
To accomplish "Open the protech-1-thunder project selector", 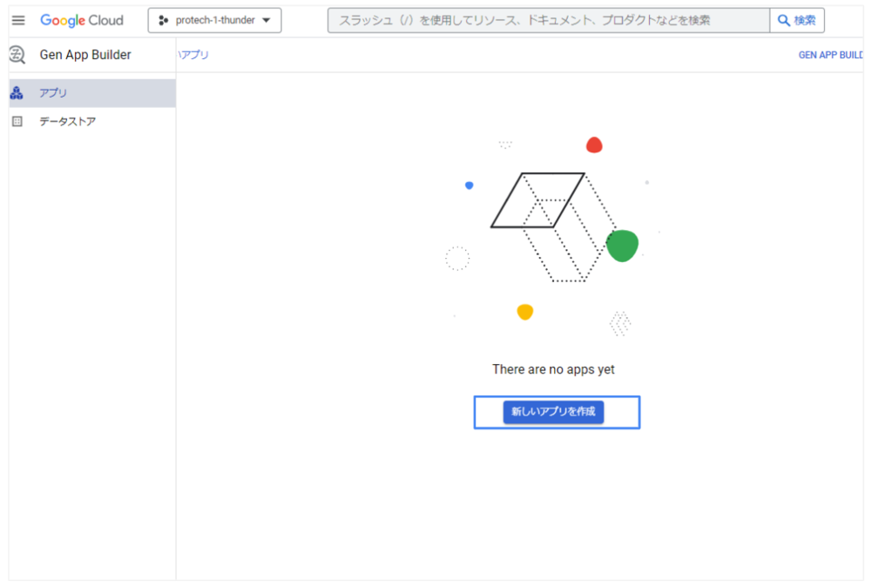I will coord(214,20).
